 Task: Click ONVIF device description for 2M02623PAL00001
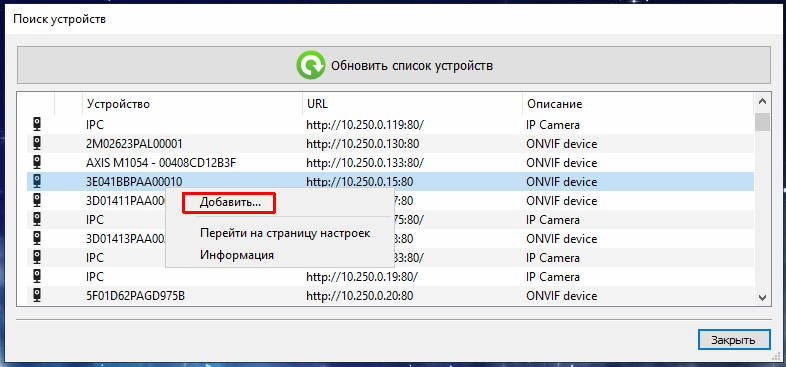coord(561,144)
